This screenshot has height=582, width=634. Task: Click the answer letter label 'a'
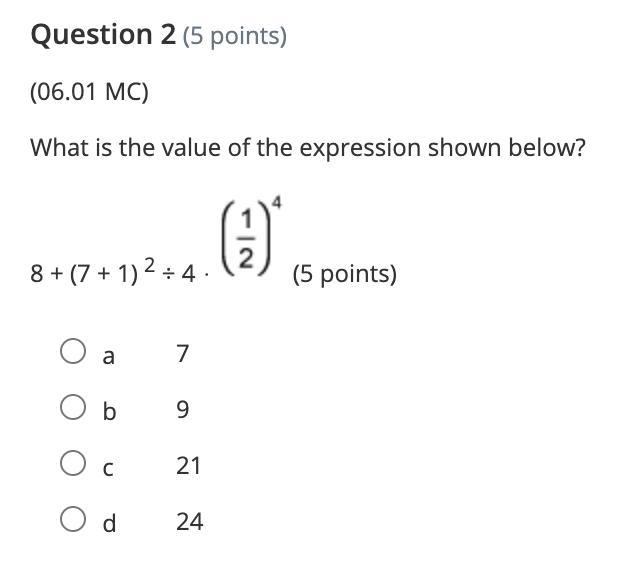[109, 355]
